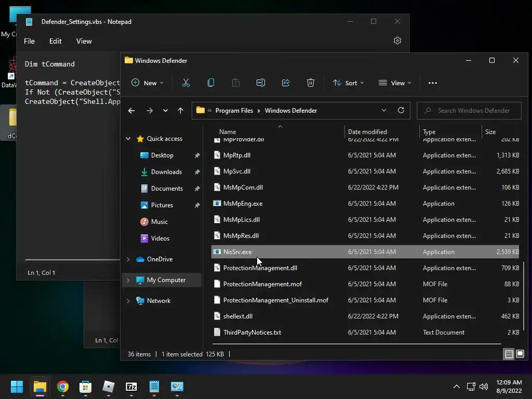Image resolution: width=532 pixels, height=399 pixels.
Task: Open recent locations dropdown arrow
Action: pos(165,111)
